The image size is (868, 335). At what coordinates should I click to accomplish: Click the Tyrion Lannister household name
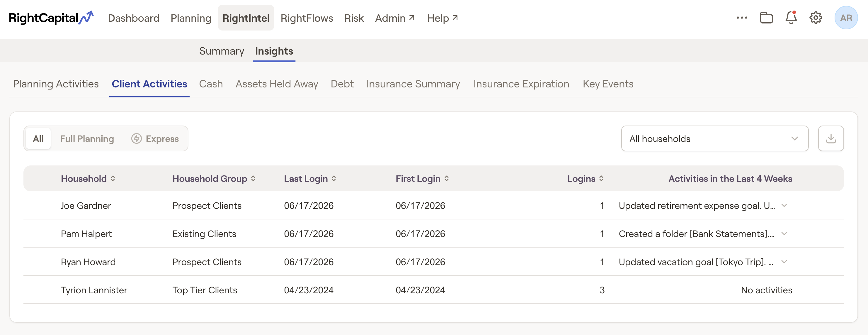(x=94, y=290)
